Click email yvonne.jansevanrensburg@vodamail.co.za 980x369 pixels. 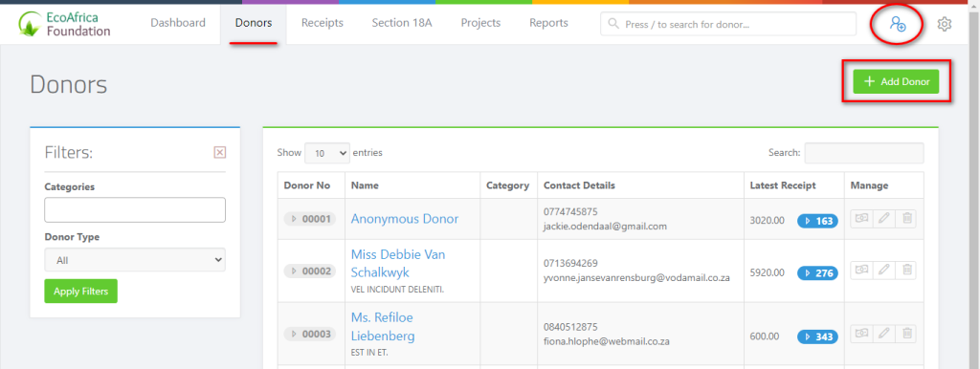pyautogui.click(x=636, y=277)
